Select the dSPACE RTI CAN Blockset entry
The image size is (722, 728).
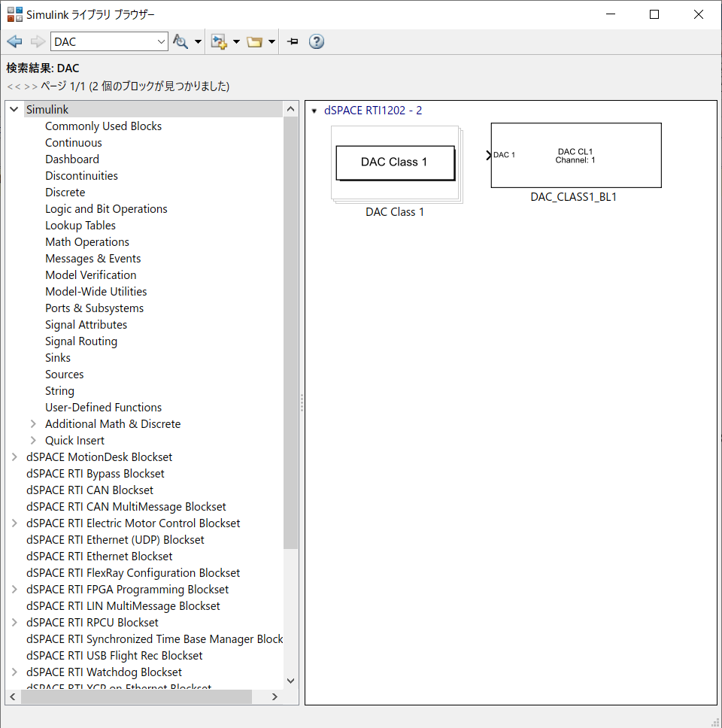tap(89, 490)
